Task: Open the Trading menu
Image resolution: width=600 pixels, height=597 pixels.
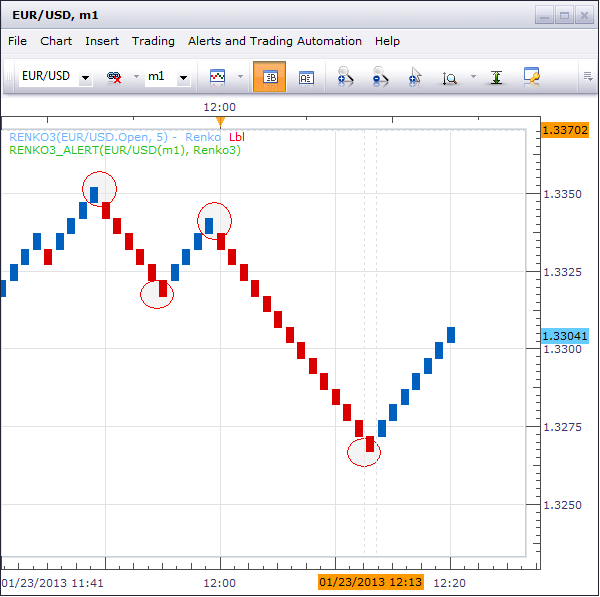Action: tap(153, 41)
